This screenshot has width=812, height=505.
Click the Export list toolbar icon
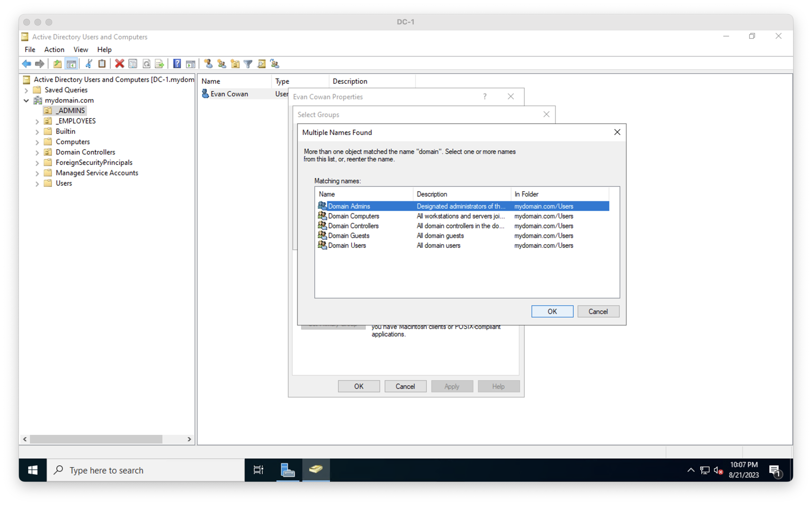[x=160, y=64]
